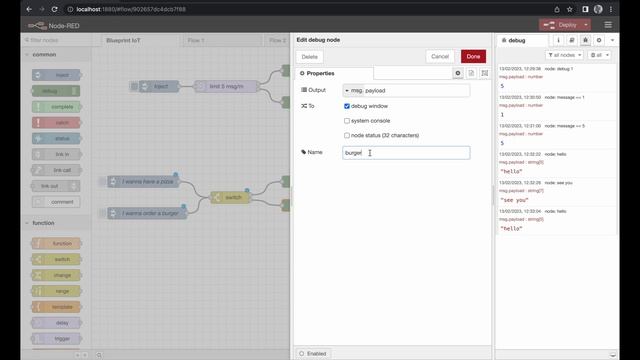640x360 pixels.
Task: Select 'I wanna order a burger' inject node
Action: pos(147,213)
